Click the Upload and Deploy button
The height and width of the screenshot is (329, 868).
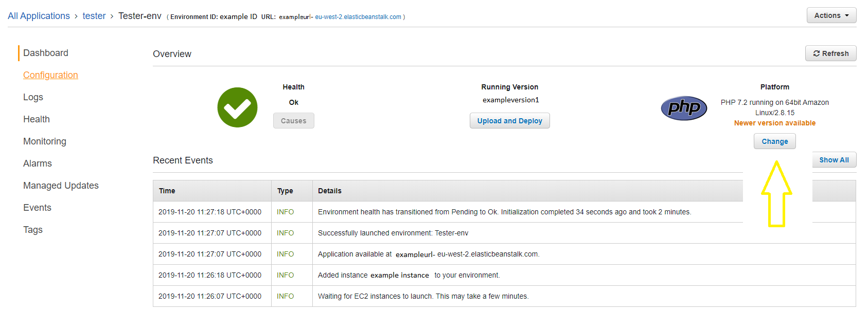pyautogui.click(x=509, y=121)
